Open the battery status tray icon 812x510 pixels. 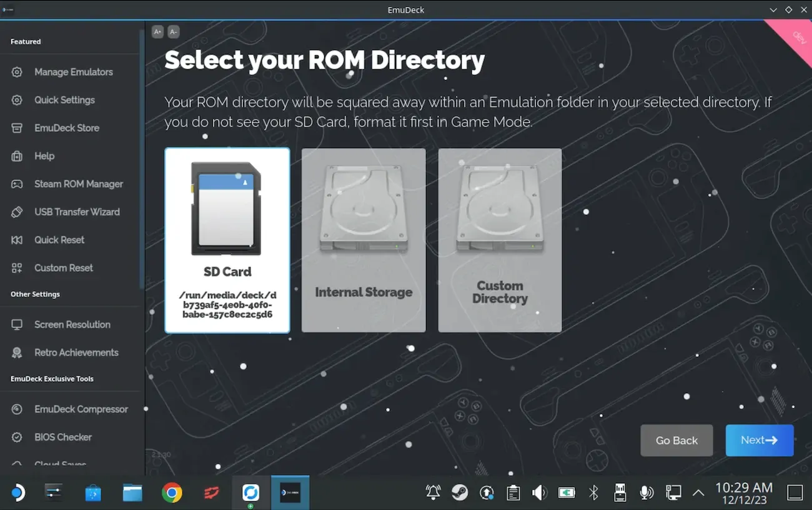click(x=567, y=492)
